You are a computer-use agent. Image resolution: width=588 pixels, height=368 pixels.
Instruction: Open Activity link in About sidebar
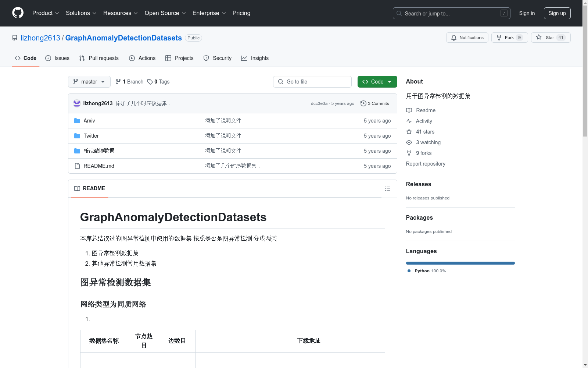(419, 121)
